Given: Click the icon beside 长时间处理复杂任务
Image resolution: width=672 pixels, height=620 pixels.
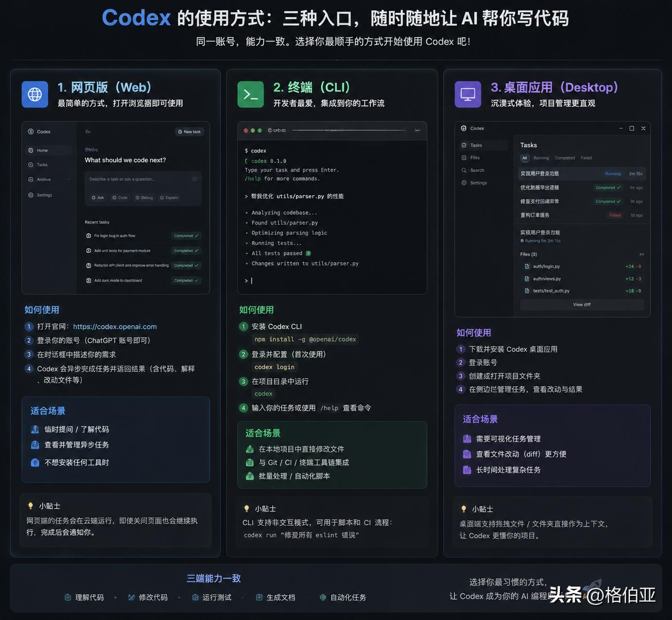Looking at the screenshot, I should [x=467, y=470].
